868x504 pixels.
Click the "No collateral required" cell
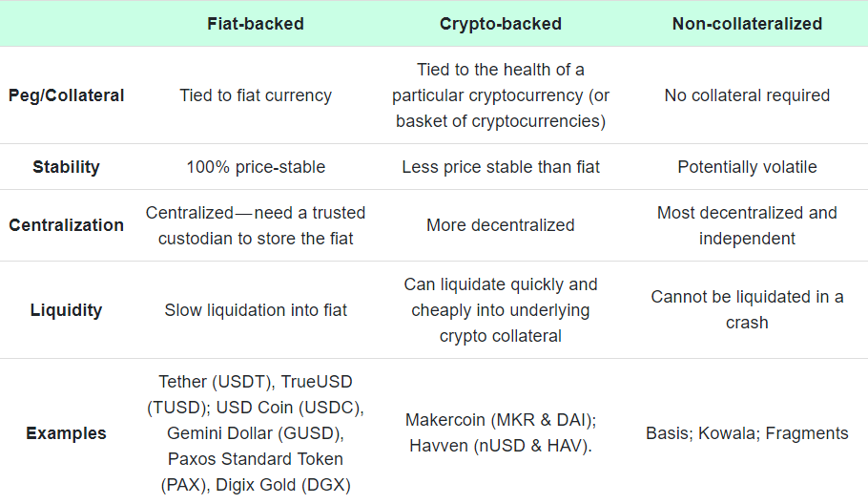point(747,95)
